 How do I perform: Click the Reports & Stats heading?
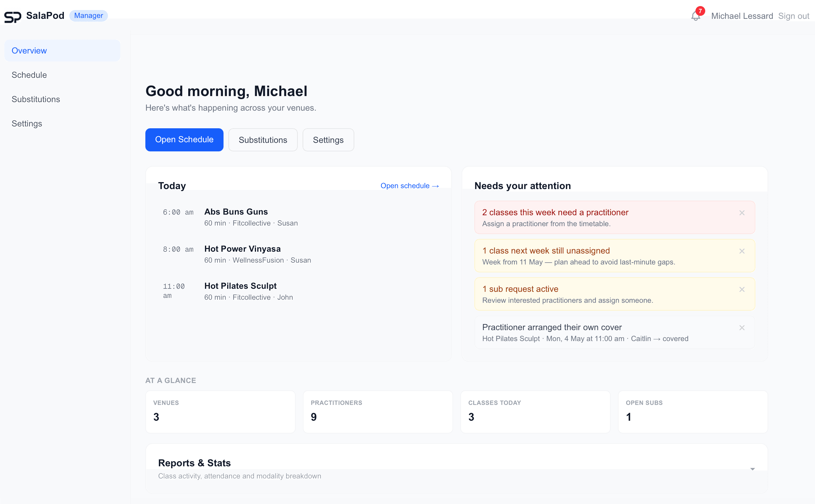[x=194, y=463]
